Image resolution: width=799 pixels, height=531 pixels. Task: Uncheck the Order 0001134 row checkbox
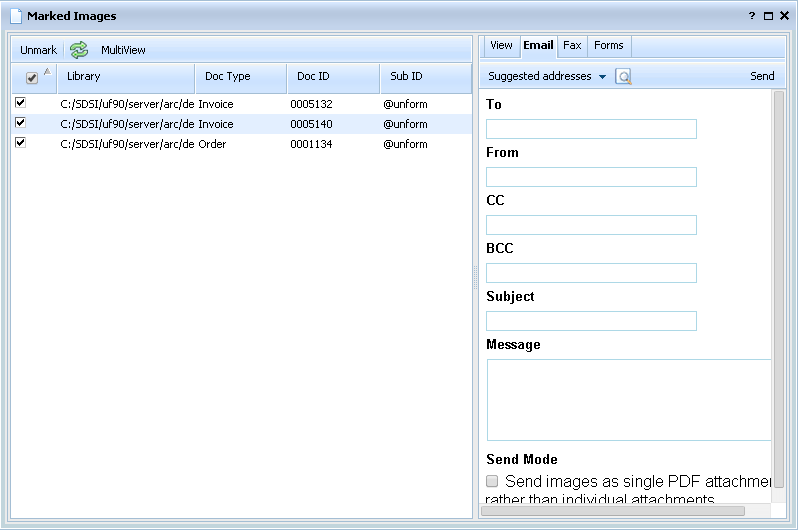click(20, 143)
